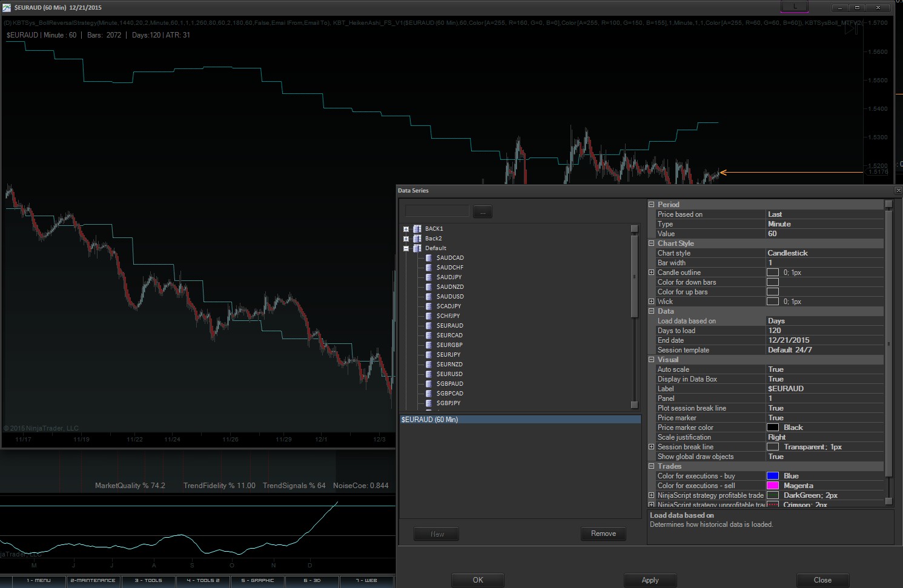The width and height of the screenshot is (903, 588).
Task: Click the $AUDCAD instrument icon
Action: point(429,258)
